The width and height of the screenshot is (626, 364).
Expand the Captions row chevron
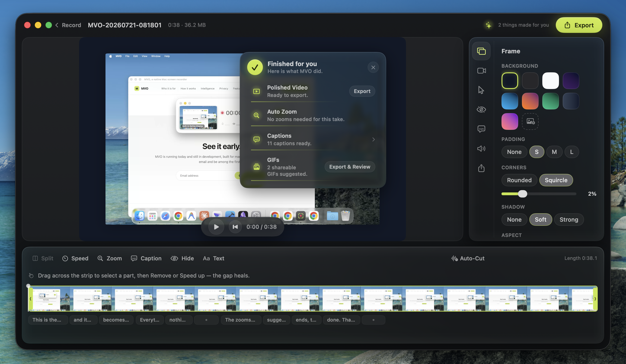coord(373,139)
